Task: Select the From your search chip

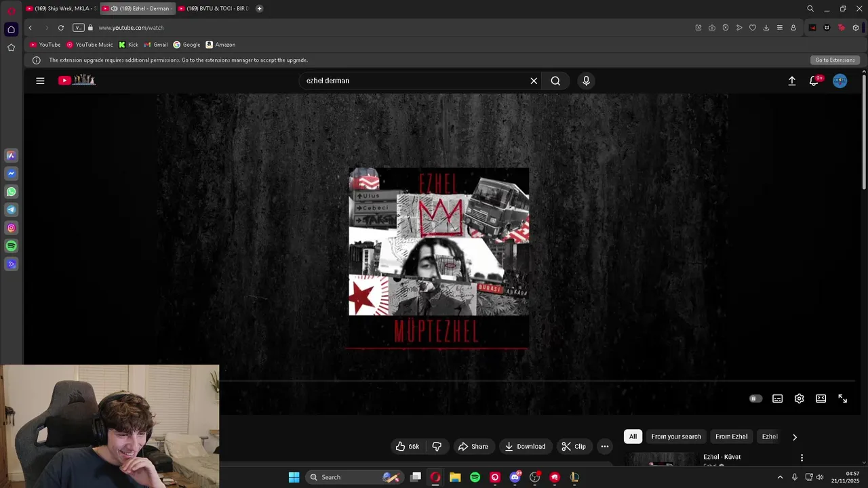Action: coord(676,436)
